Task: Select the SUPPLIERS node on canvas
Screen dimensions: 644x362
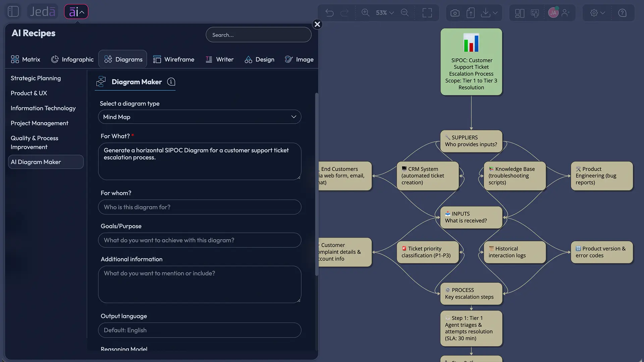Action: click(x=471, y=141)
